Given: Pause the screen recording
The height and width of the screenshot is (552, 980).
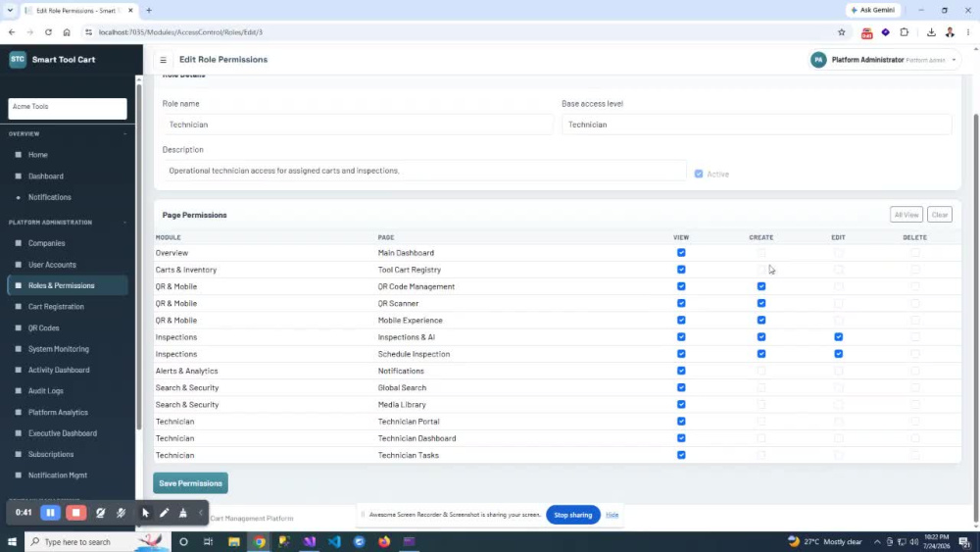Looking at the screenshot, I should point(51,513).
